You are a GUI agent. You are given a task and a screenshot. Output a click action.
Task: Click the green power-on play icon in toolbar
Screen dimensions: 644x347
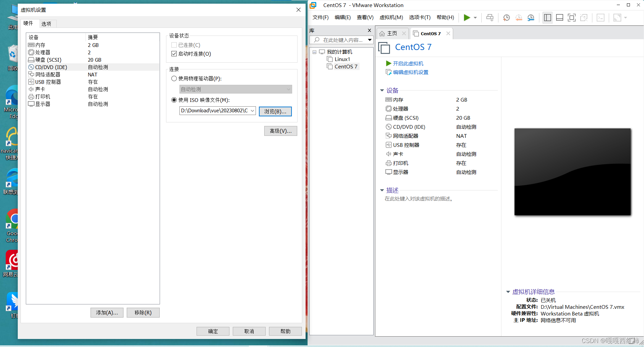click(467, 17)
